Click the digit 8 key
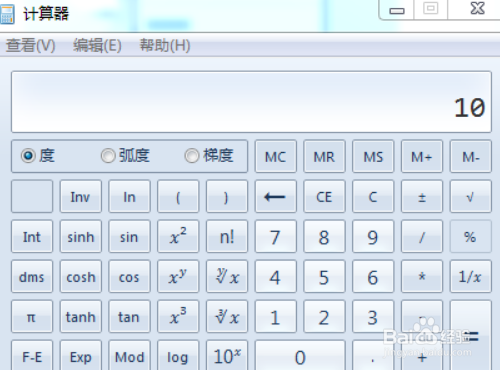500x370 pixels. (x=324, y=237)
